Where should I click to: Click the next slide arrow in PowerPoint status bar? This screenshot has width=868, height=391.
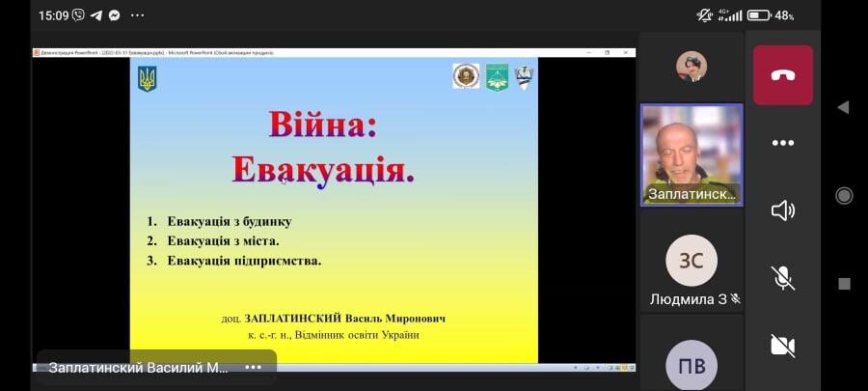597,368
